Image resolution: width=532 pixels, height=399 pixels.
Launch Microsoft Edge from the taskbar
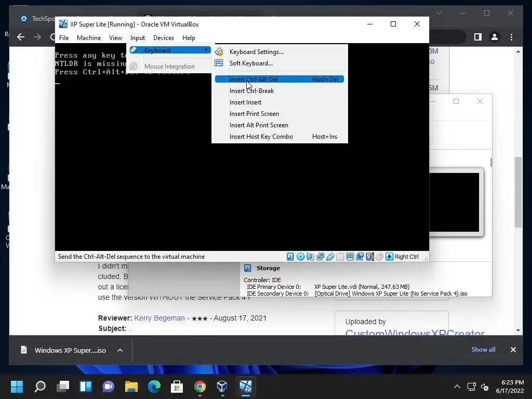click(154, 386)
